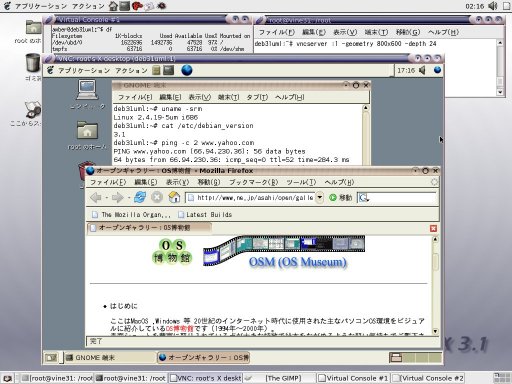Open root home folder icon in VNC desktop
This screenshot has height=384, width=512.
click(87, 130)
